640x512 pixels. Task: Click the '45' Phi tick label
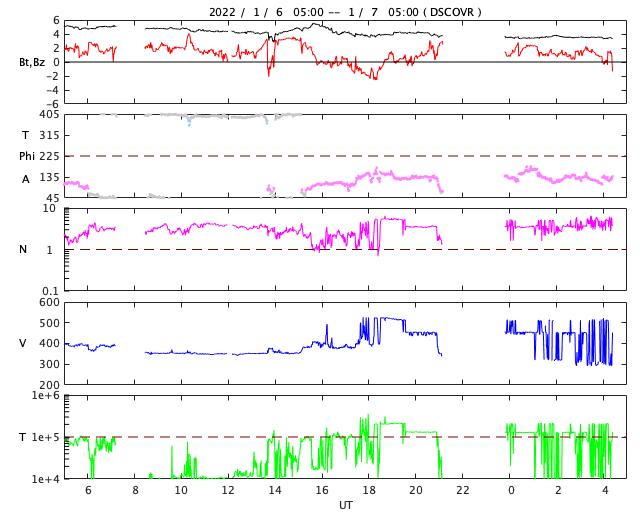click(x=53, y=198)
